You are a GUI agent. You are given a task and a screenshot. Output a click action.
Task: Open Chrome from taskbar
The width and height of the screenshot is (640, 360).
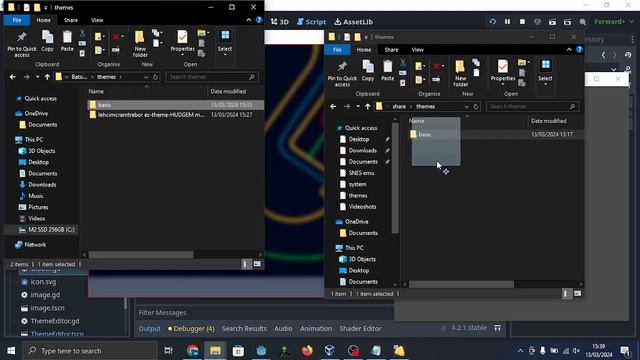coord(192,351)
